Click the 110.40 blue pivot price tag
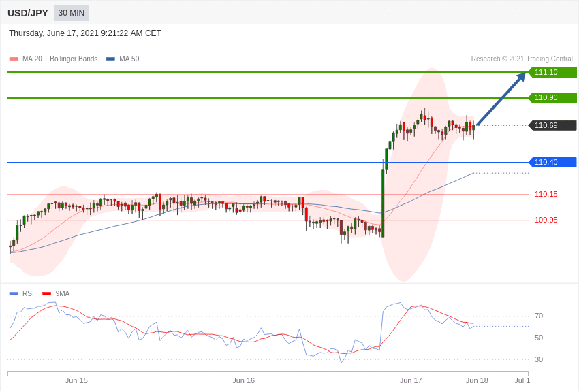This screenshot has height=392, width=579. coord(552,162)
